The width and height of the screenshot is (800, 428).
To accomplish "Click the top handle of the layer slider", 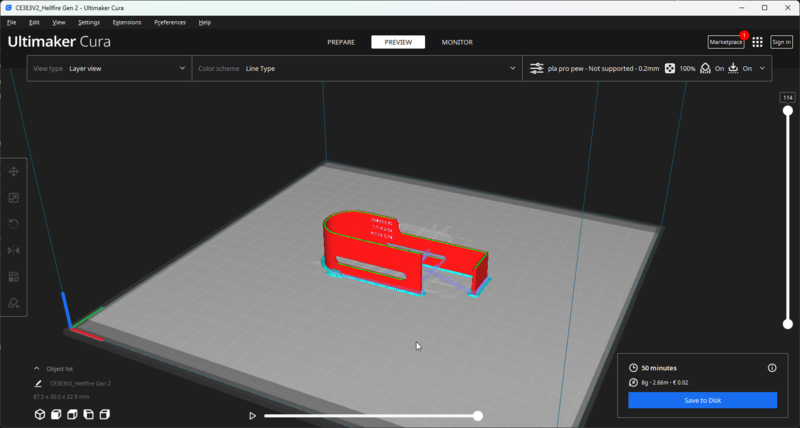I will [788, 111].
